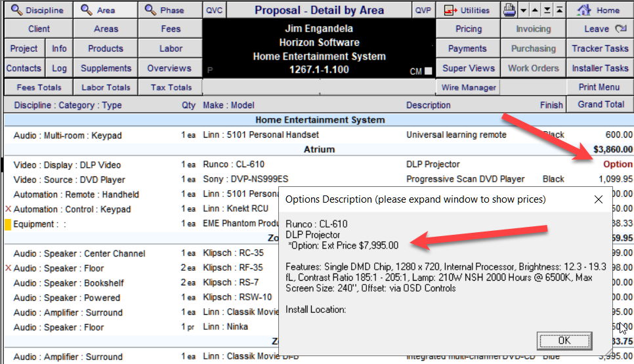The height and width of the screenshot is (364, 634).
Task: Open the dropdown arrow next to the printer icon
Action: (523, 10)
